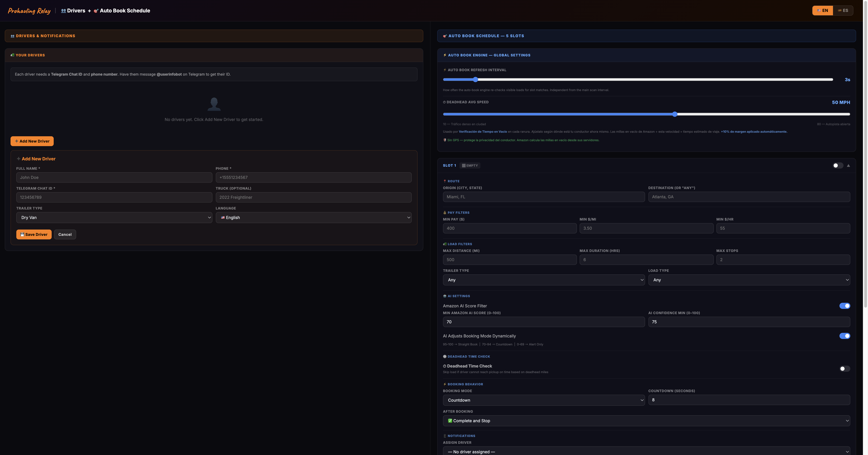Click the Verificación de Tiempo en Vacío link text
The height and width of the screenshot is (455, 868).
point(483,132)
